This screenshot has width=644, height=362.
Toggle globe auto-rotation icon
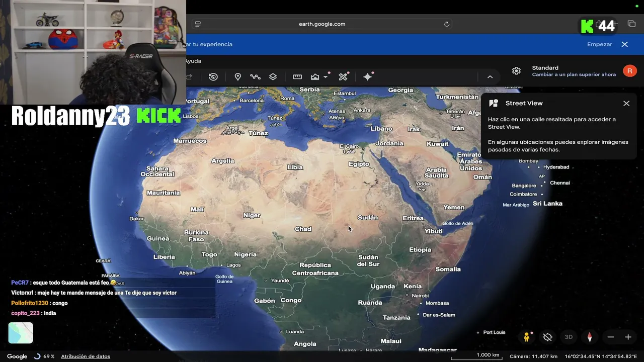548,337
